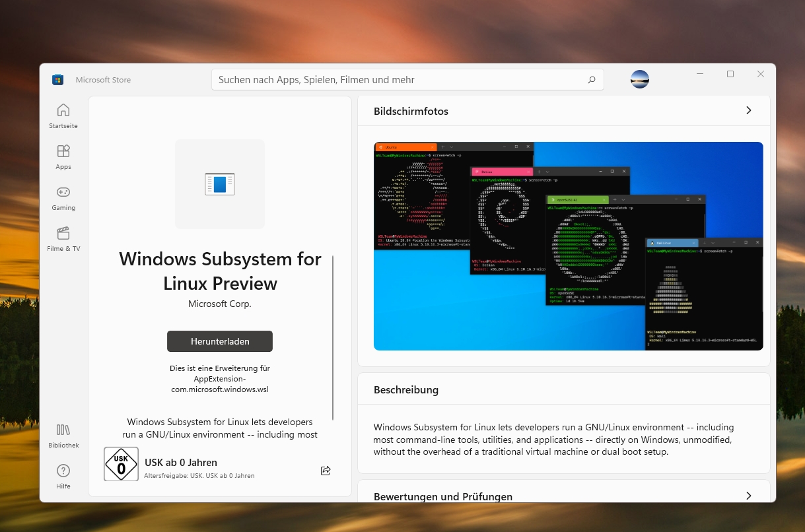Click Altersfreigabe: USK. USK ab 0 Jahren line

(x=199, y=475)
